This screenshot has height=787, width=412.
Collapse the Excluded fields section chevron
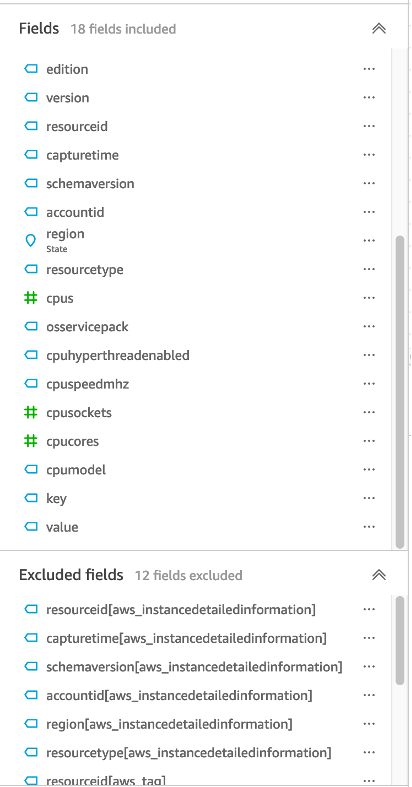[x=379, y=575]
